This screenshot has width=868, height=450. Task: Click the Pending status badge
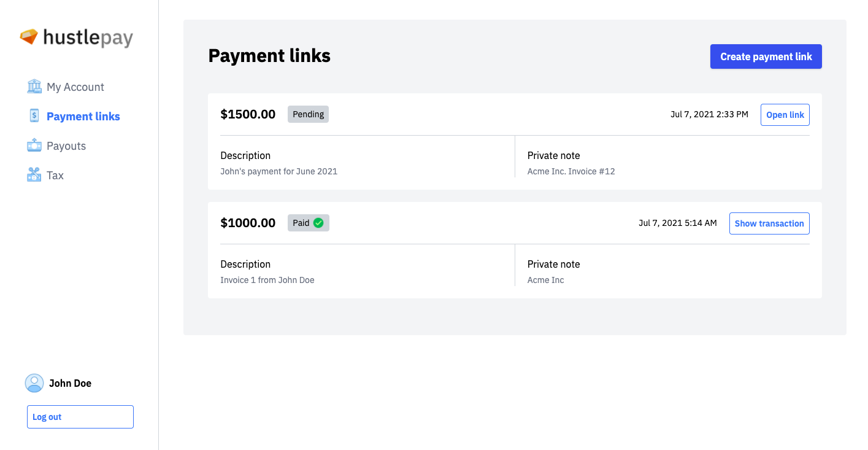tap(308, 114)
